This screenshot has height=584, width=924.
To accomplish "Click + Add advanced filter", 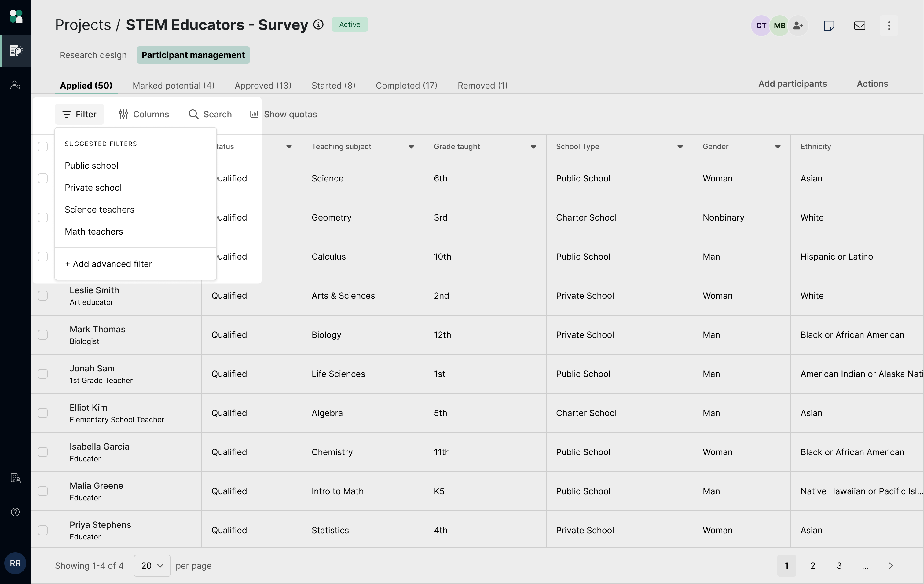I will 108,264.
